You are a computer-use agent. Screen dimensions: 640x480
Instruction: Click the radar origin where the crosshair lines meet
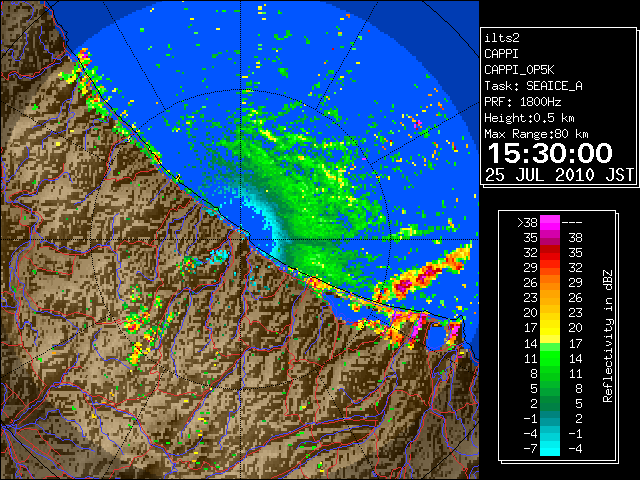point(241,239)
